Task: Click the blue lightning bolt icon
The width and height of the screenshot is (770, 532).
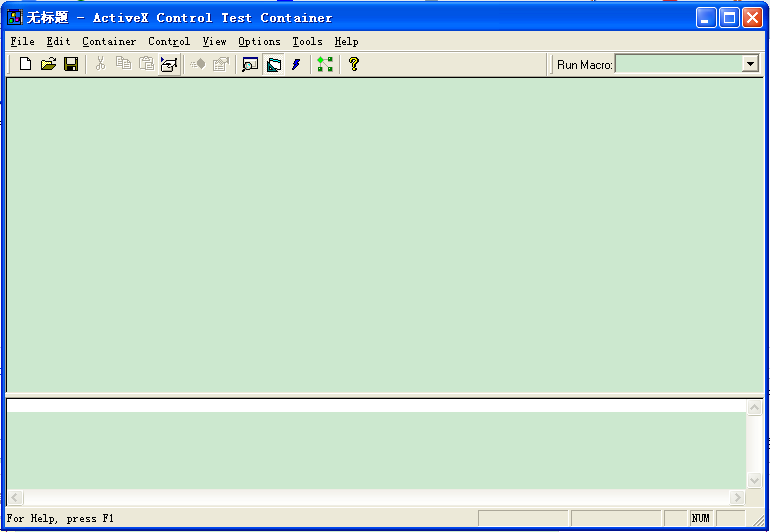Action: point(296,64)
